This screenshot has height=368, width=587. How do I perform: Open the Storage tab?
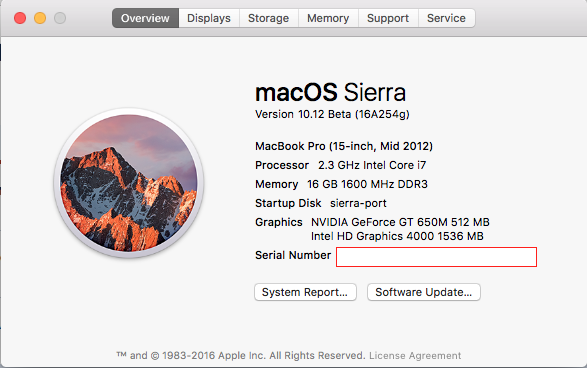click(x=269, y=18)
